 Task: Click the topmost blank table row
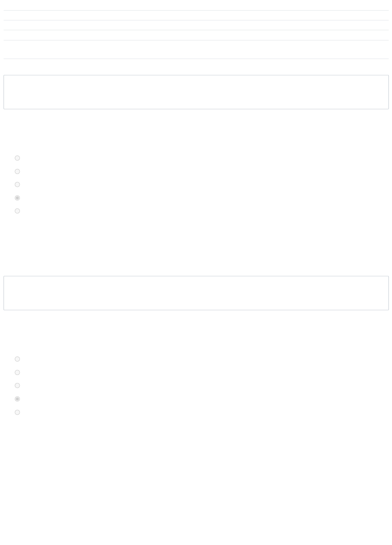click(196, 5)
